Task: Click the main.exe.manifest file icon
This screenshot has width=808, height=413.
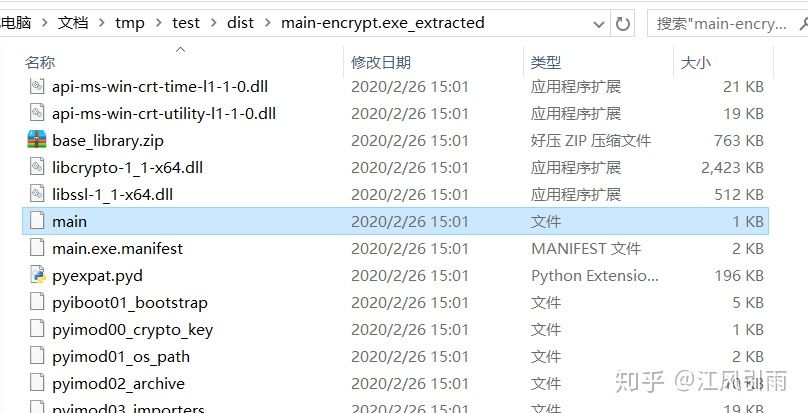Action: click(37, 248)
